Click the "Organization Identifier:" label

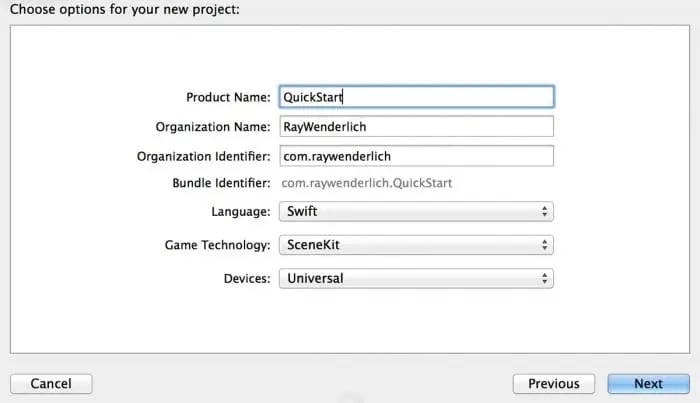click(x=204, y=156)
